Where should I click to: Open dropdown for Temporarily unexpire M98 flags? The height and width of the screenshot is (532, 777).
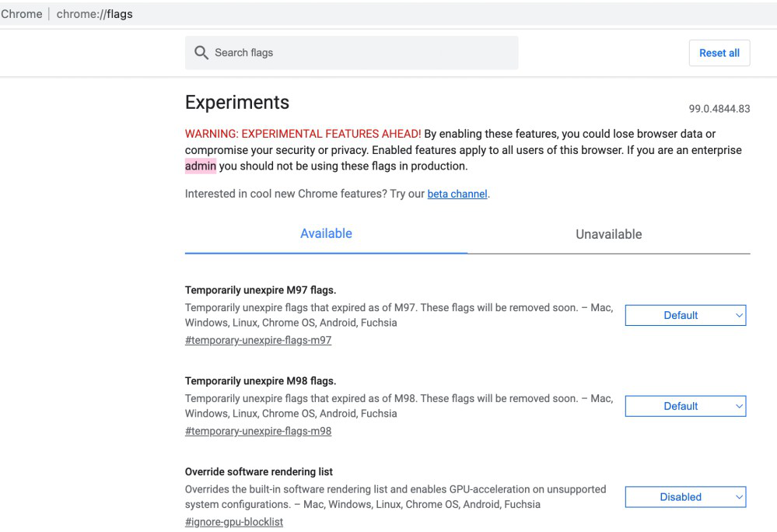(x=684, y=406)
